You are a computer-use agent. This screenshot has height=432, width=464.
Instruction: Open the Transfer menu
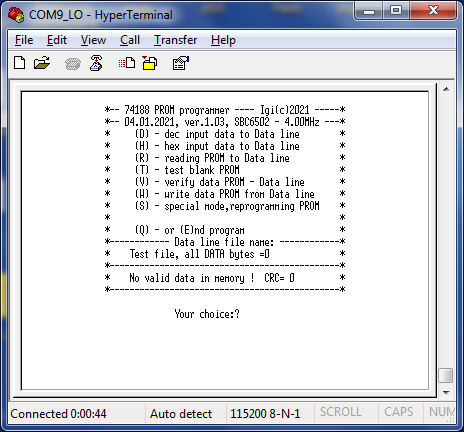click(175, 40)
